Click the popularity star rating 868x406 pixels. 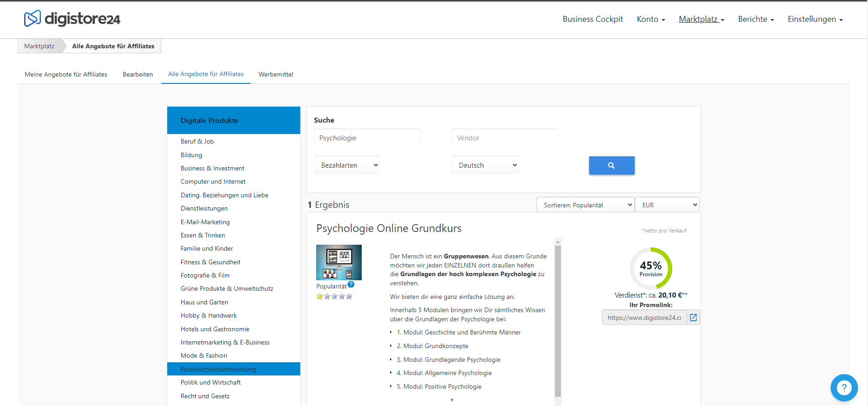(x=334, y=296)
